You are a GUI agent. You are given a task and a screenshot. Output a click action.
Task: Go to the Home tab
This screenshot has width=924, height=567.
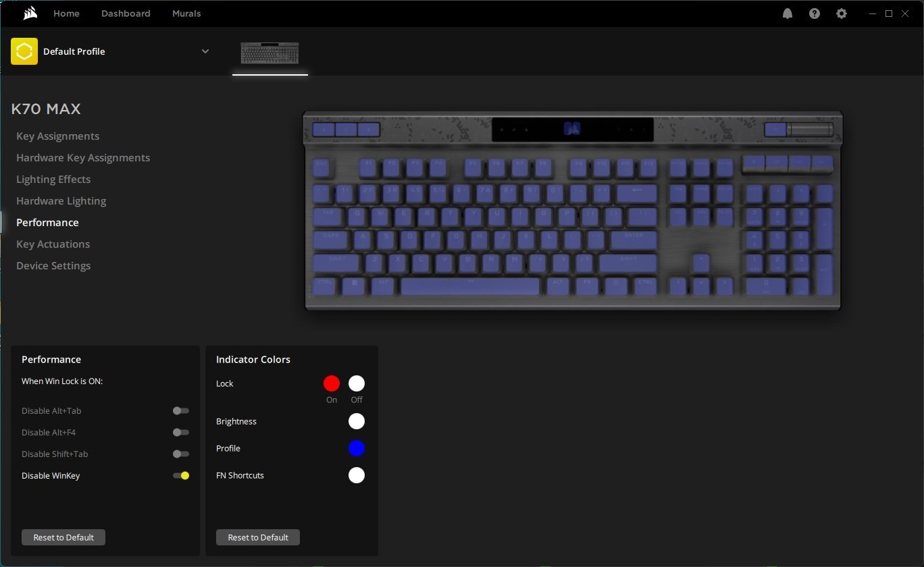click(66, 13)
